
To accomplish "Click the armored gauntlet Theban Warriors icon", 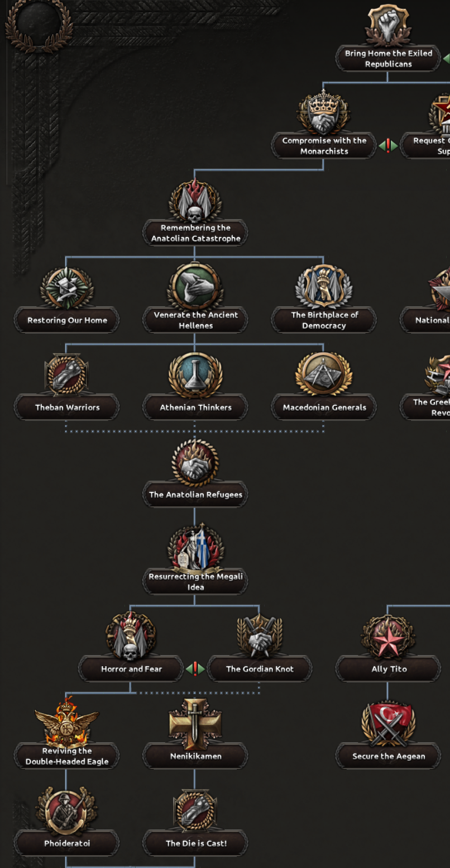I will (x=66, y=375).
